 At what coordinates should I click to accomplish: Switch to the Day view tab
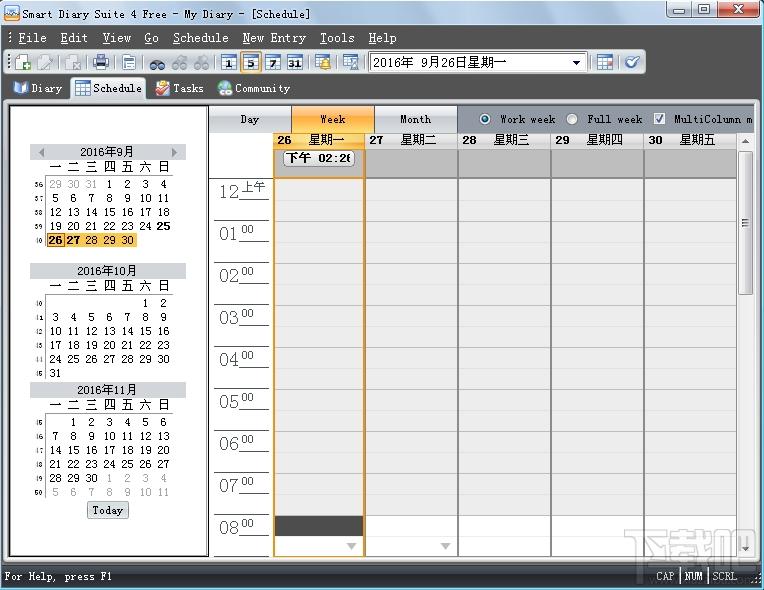tap(250, 119)
